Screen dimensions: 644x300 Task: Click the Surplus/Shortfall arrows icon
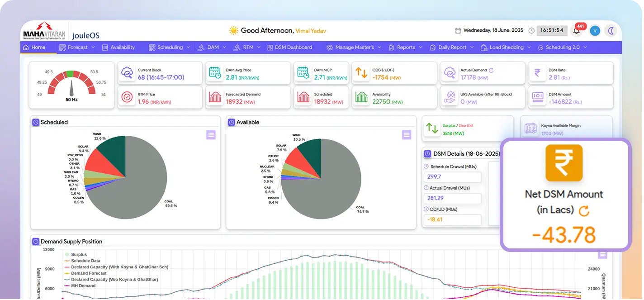point(432,129)
